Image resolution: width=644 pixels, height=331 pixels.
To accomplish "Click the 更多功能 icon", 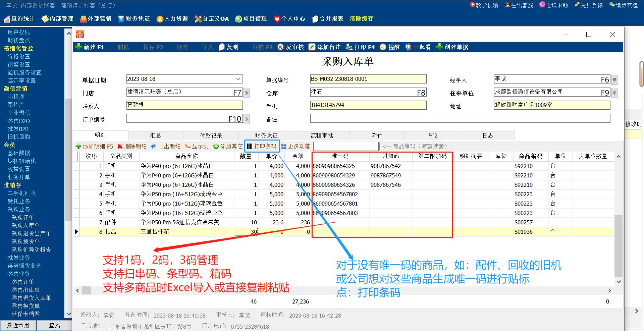I will click(284, 146).
